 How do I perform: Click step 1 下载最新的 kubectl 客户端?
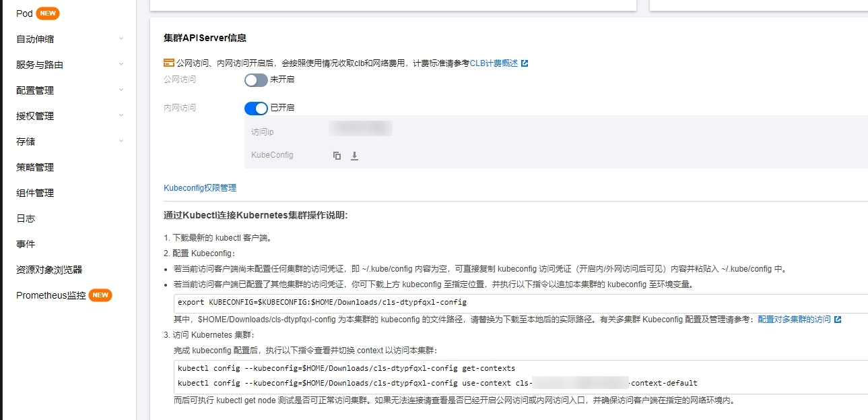click(218, 238)
